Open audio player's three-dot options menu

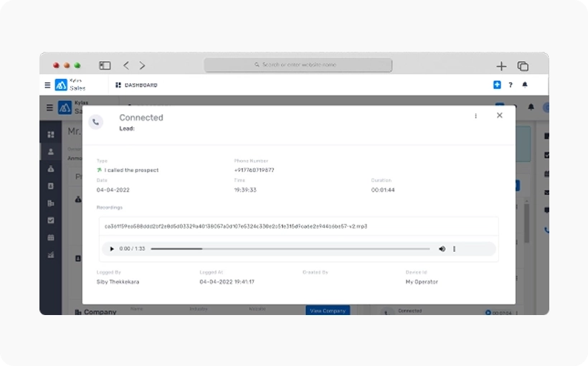pos(455,249)
